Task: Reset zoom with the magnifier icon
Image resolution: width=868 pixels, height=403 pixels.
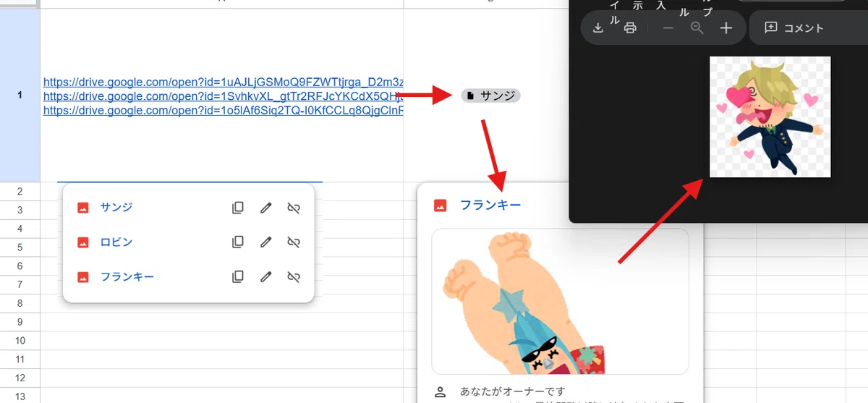Action: (697, 27)
